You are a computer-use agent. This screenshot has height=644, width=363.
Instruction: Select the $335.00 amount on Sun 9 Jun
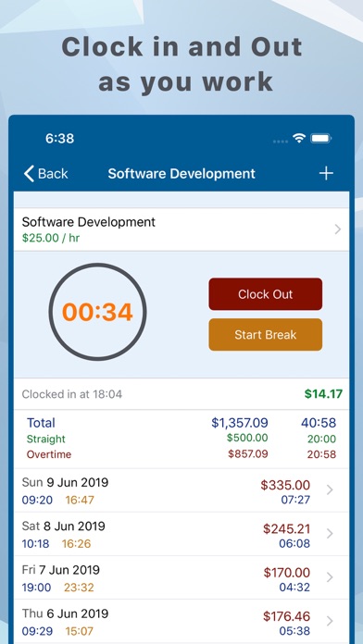pos(285,485)
